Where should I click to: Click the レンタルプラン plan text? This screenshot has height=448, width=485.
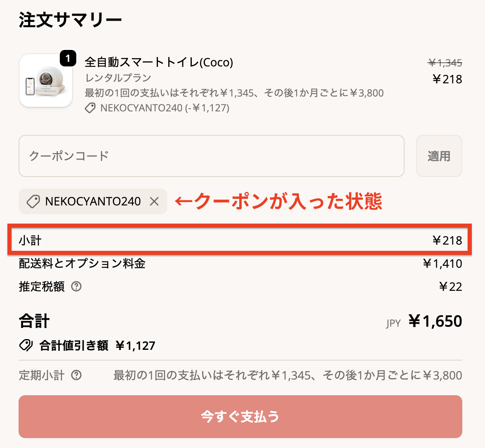point(118,78)
